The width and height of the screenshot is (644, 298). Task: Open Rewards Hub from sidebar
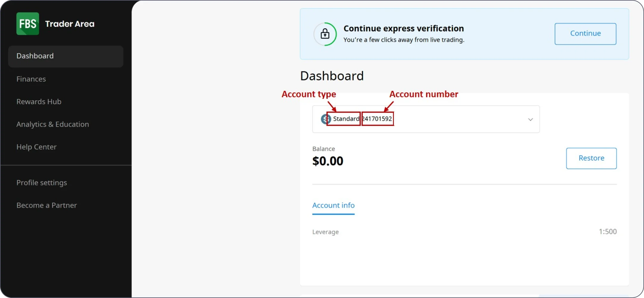pos(39,102)
